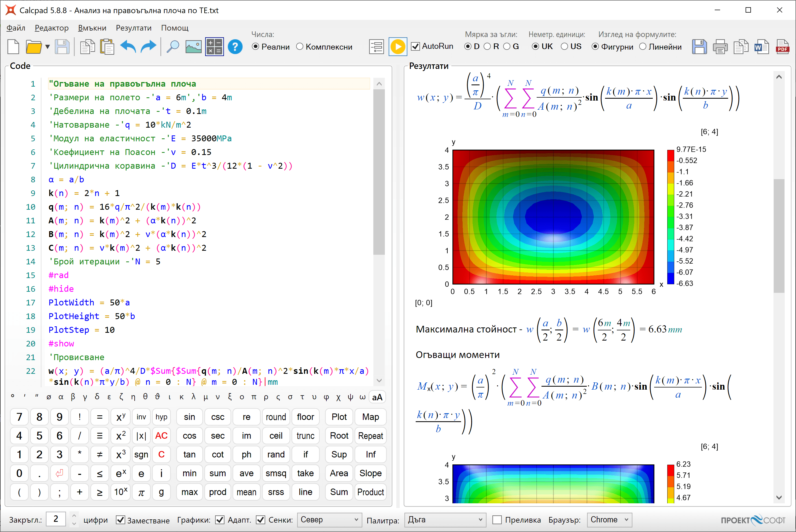Image resolution: width=796 pixels, height=532 pixels.
Task: Print results using printer icon
Action: (x=720, y=47)
